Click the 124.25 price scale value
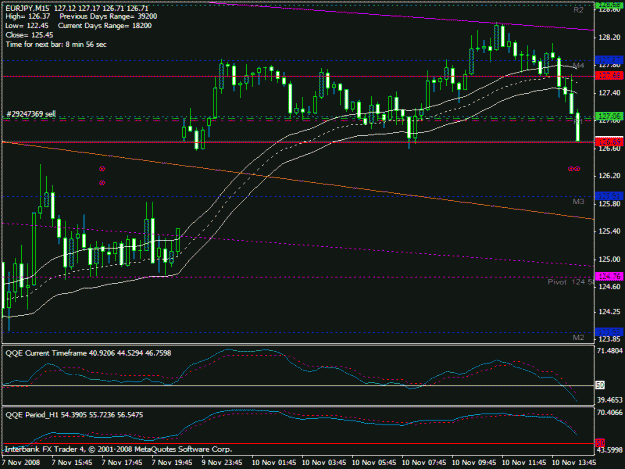Image resolution: width=625 pixels, height=469 pixels. pos(609,312)
